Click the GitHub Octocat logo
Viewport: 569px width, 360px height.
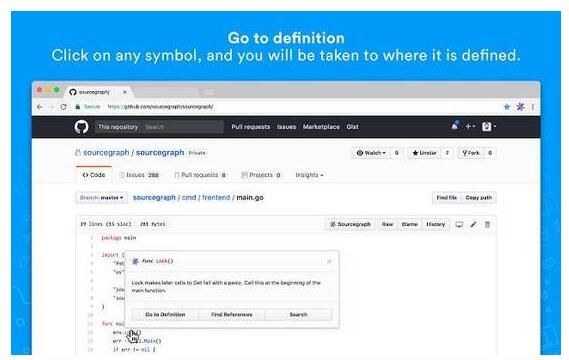click(81, 127)
